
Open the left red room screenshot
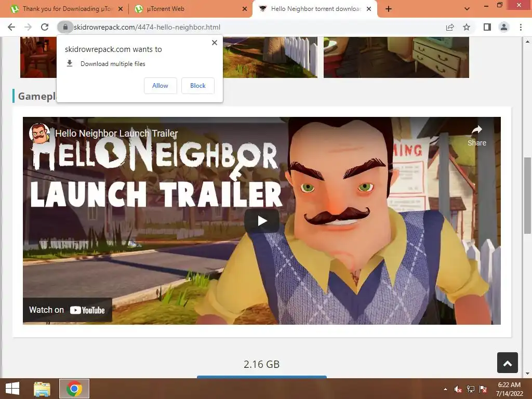[38, 57]
